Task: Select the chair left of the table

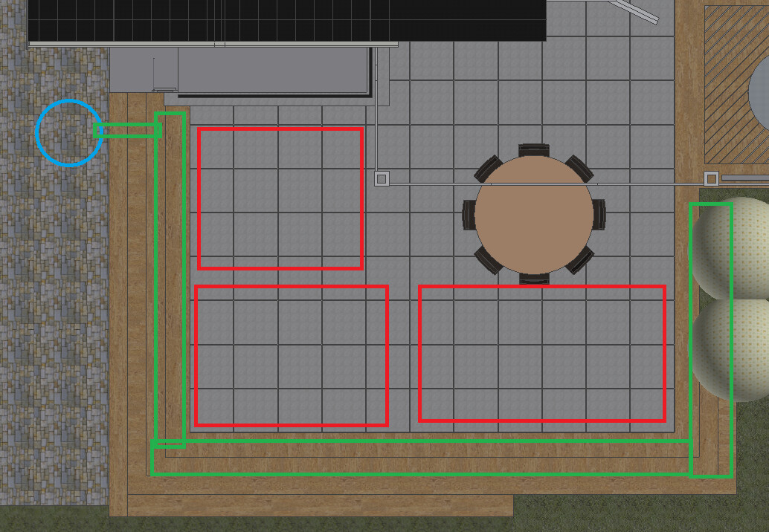Action: (469, 215)
